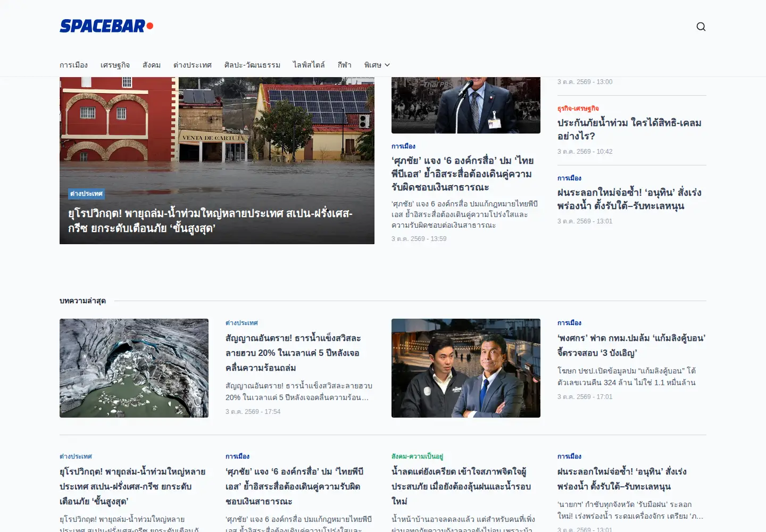
Task: Click การเมือง tag above bottom ฝนระลอกใหม่ article
Action: click(x=569, y=456)
